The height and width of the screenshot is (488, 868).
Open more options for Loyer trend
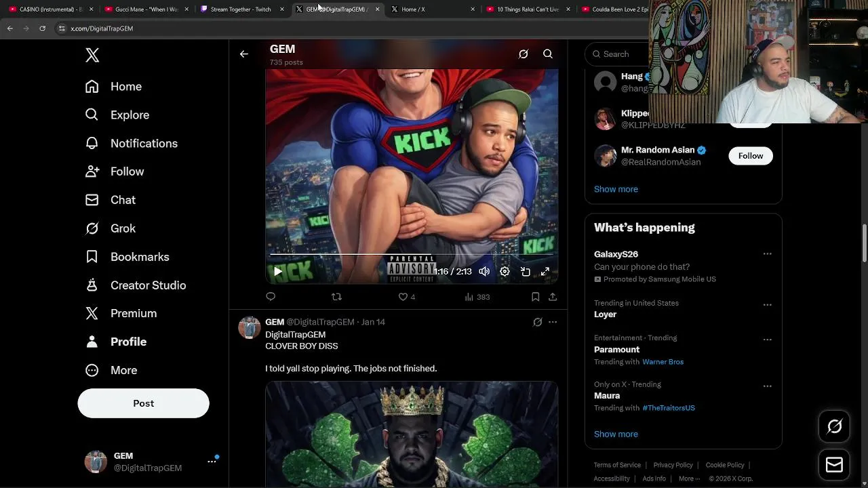click(767, 305)
